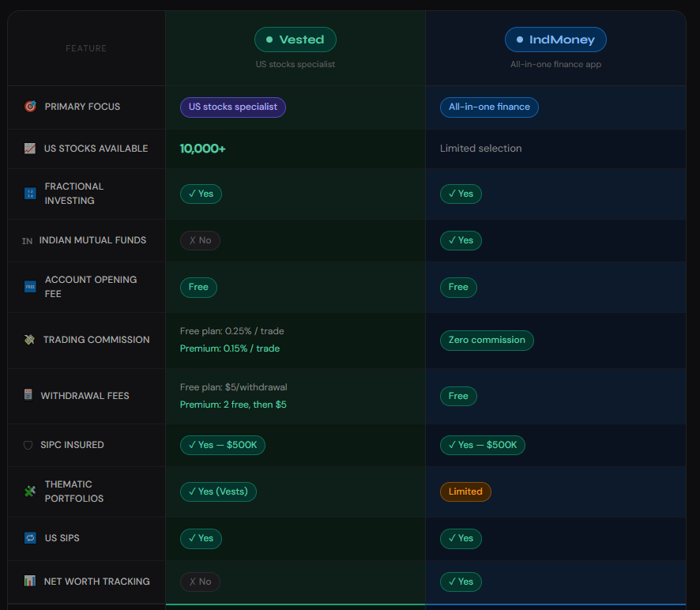Click the 'ACCOUNT OPENING FEE' row label
The image size is (700, 610).
[x=91, y=287]
